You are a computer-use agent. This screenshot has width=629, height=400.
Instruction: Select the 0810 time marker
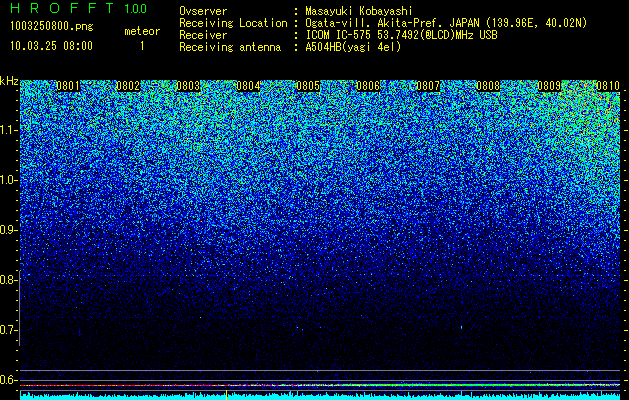coord(608,86)
